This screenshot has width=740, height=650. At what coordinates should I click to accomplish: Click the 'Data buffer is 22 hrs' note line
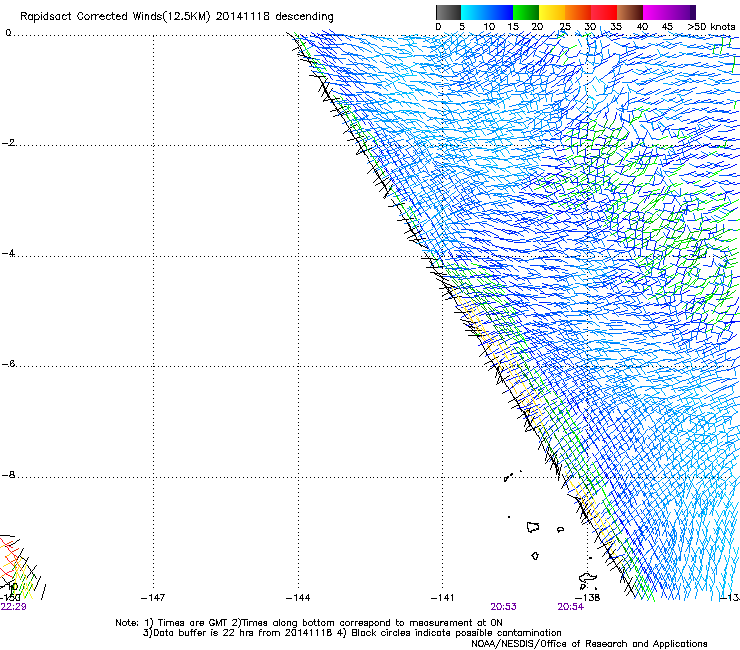352,633
